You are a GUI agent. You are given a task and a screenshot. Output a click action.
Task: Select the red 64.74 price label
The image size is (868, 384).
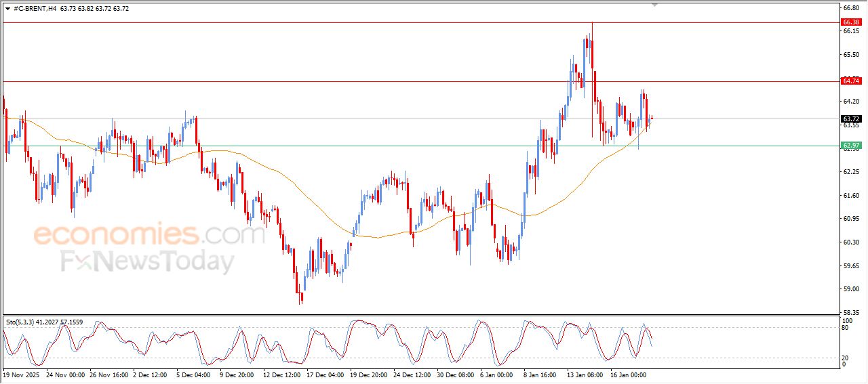[850, 81]
